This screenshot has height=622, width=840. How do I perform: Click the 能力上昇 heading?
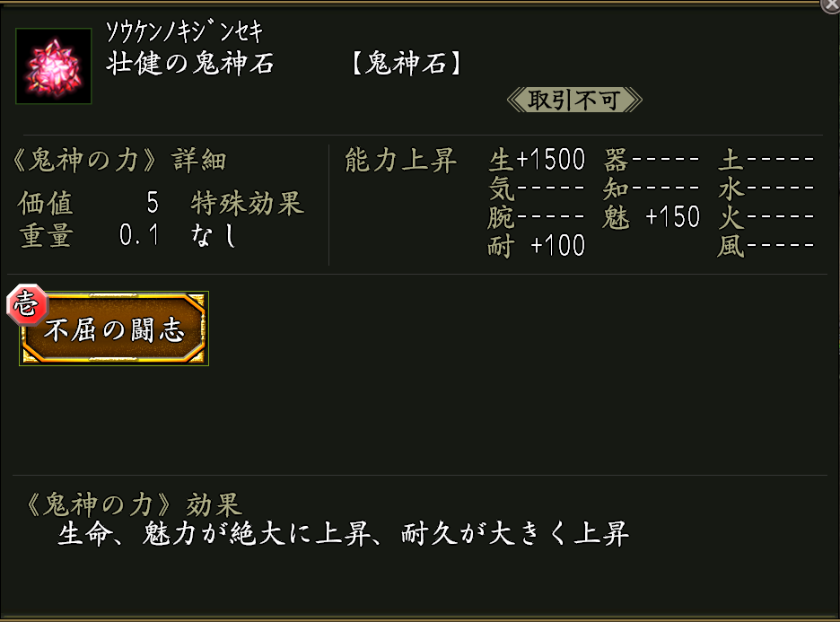coord(400,162)
